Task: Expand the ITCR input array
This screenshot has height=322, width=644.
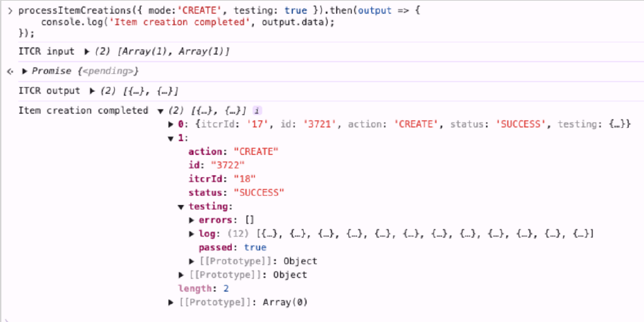Action: click(87, 52)
